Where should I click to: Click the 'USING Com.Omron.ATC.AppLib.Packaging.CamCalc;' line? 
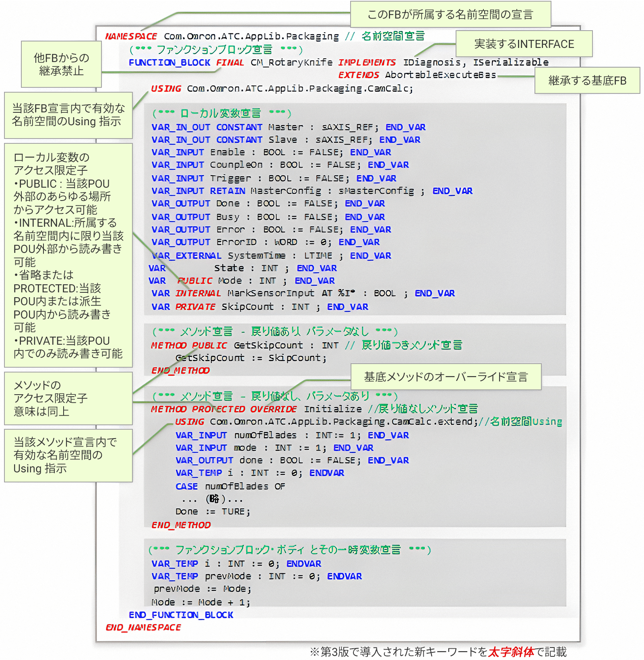[x=282, y=88]
